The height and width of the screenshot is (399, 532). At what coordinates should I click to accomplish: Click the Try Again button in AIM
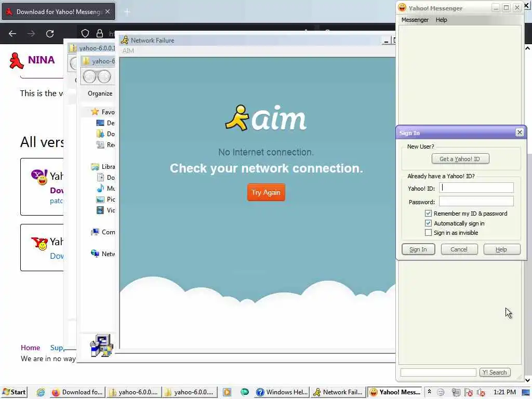(266, 192)
